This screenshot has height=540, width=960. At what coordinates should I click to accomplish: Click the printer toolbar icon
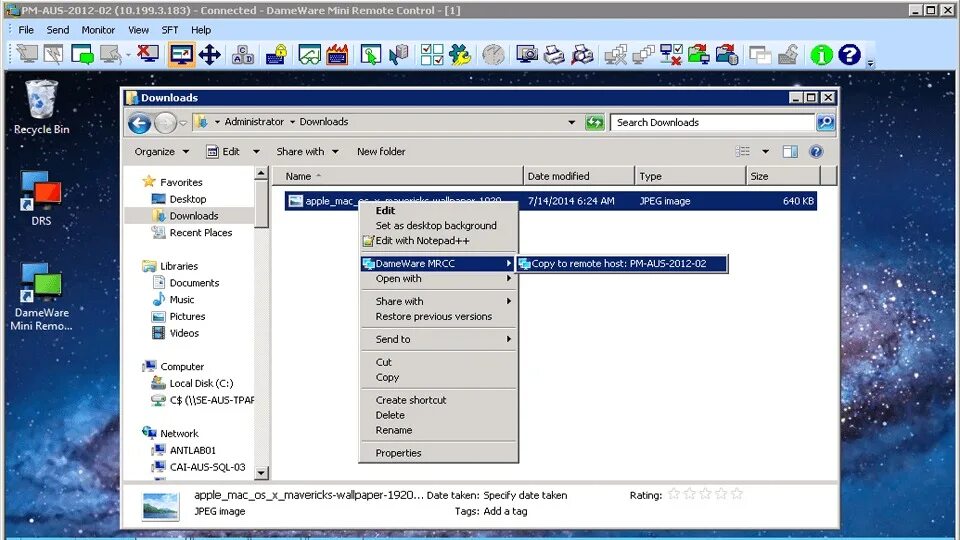pos(554,55)
